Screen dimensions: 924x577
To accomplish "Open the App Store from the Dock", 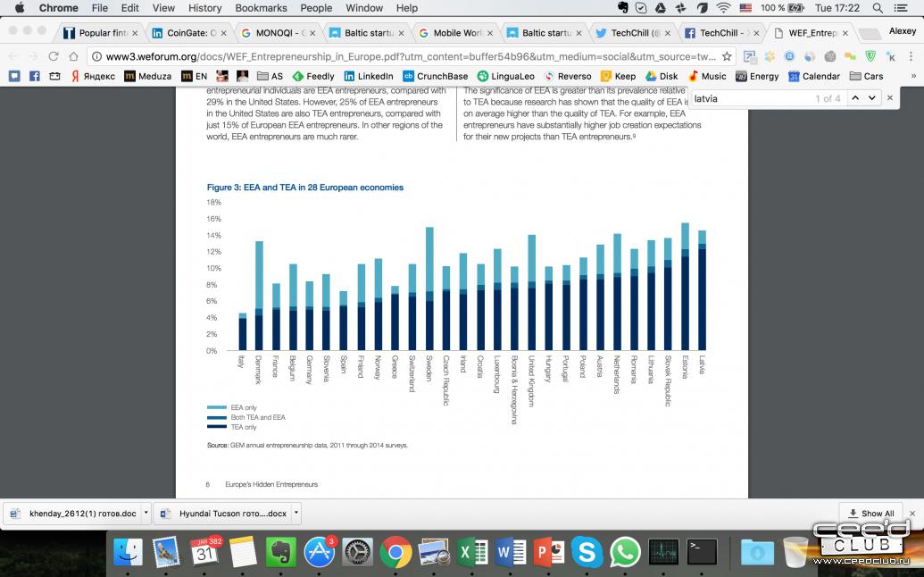I will pyautogui.click(x=319, y=552).
